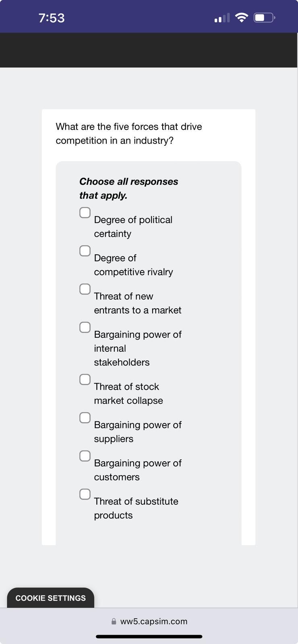Tap the 'Choose all responses that apply' heading
This screenshot has height=644, width=298.
[x=129, y=188]
